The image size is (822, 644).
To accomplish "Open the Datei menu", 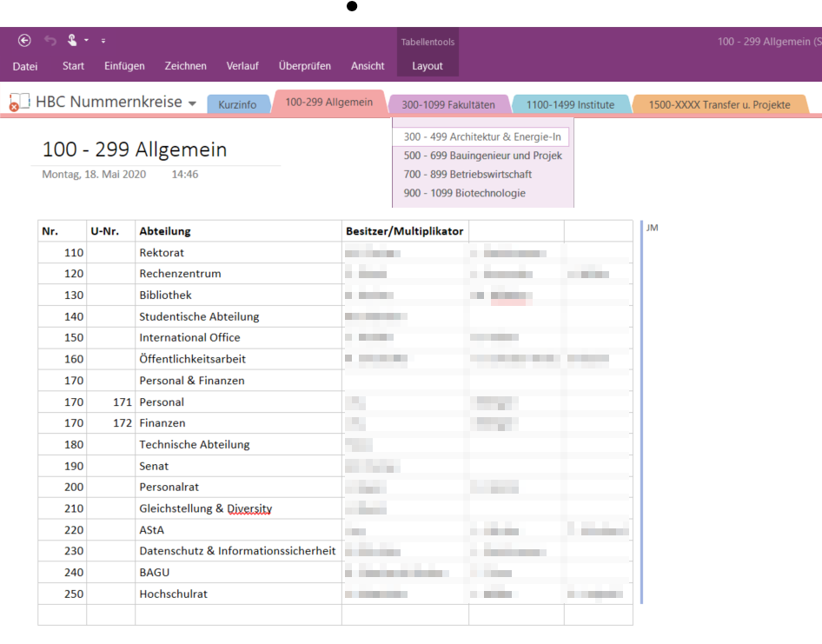I will pos(25,65).
